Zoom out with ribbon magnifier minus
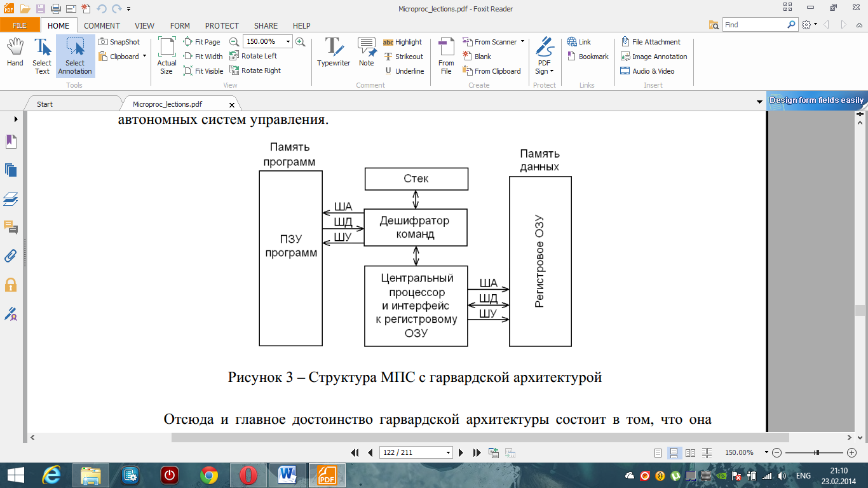This screenshot has height=488, width=868. pyautogui.click(x=234, y=41)
